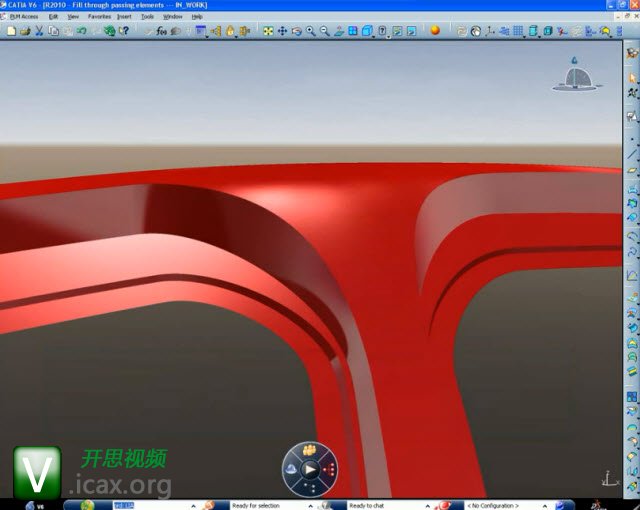The height and width of the screenshot is (510, 640).
Task: Click the Rotate view tool icon
Action: coord(297,31)
